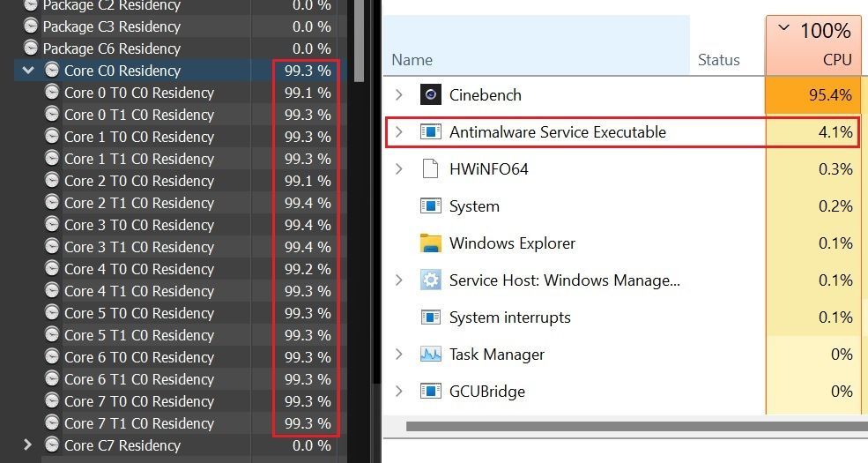Image resolution: width=868 pixels, height=463 pixels.
Task: Click the clock icon beside Core C0 Residency
Action: (x=52, y=71)
